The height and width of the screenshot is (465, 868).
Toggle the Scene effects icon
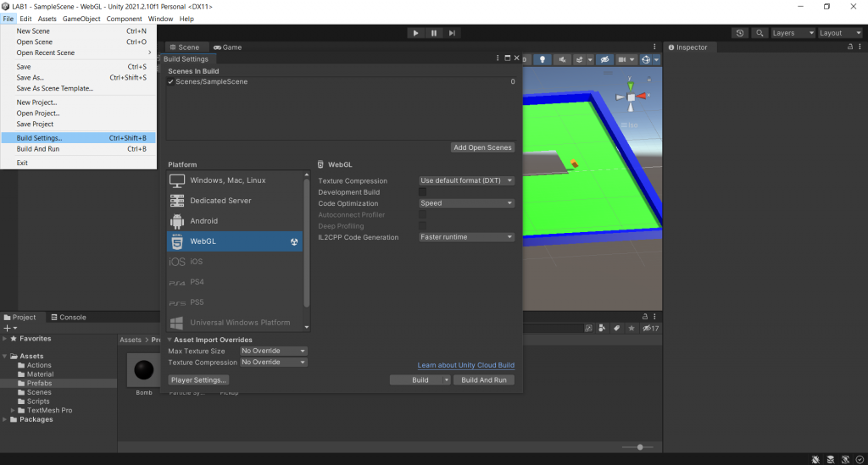[x=579, y=60]
